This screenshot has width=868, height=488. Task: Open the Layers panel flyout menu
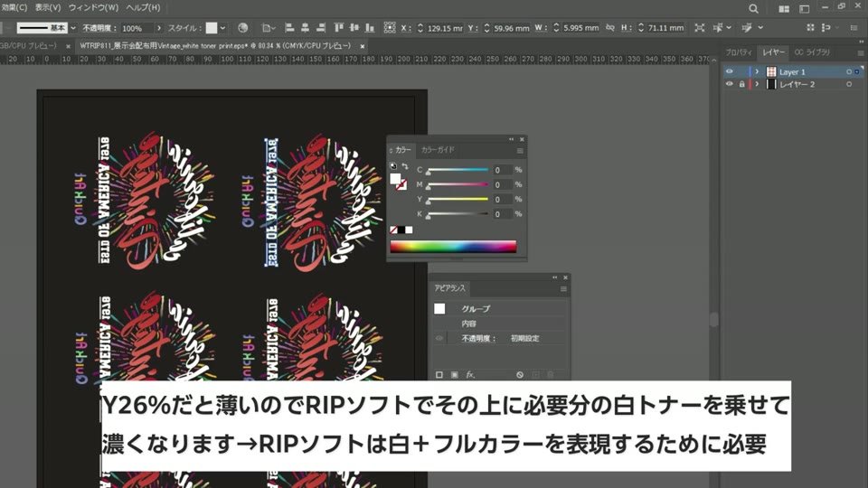860,52
